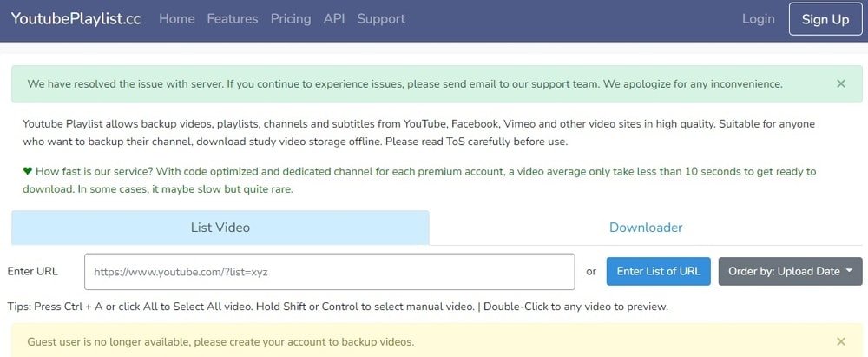This screenshot has width=868, height=357.
Task: Open the Support page
Action: (x=381, y=18)
